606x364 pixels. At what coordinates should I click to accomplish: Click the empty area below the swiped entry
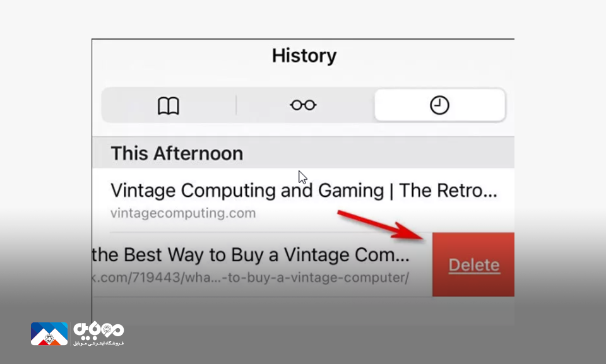(x=304, y=309)
